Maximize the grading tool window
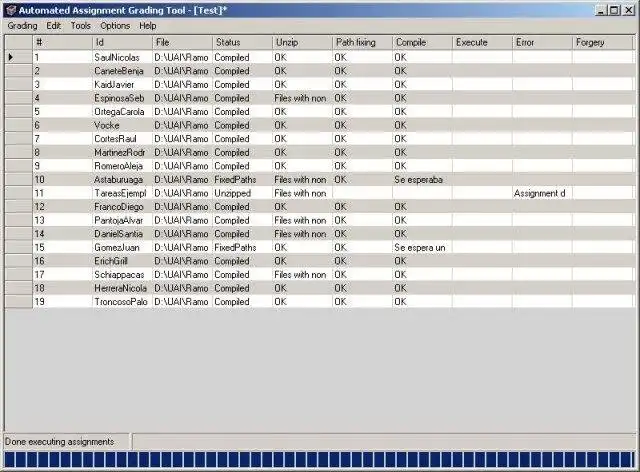Screen dimensions: 640x472 coord(614,10)
